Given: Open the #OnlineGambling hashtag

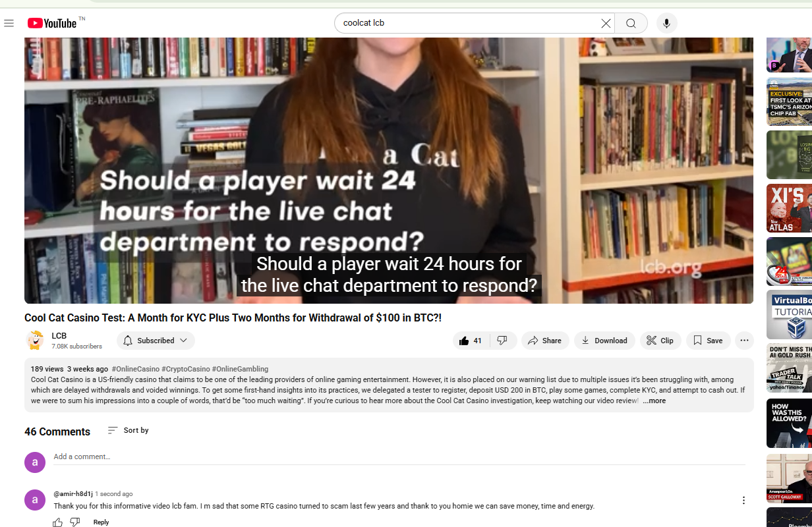Looking at the screenshot, I should 240,369.
